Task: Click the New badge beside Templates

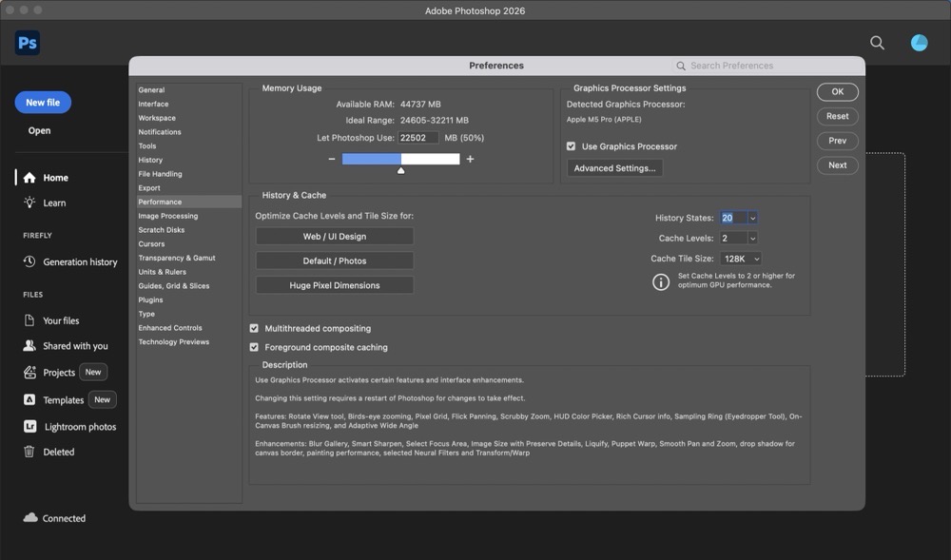Action: click(102, 399)
